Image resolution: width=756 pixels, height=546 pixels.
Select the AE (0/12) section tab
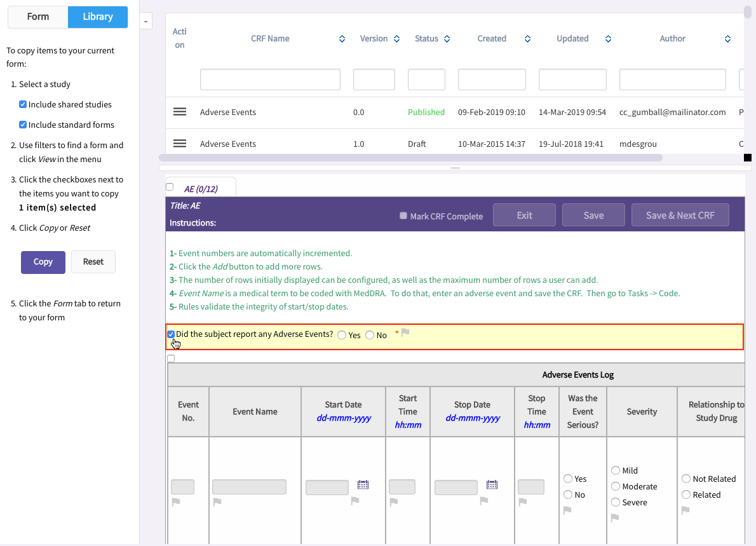[x=201, y=189]
